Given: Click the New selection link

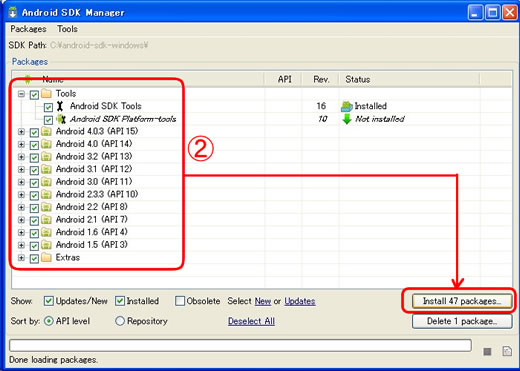Looking at the screenshot, I should (x=263, y=301).
